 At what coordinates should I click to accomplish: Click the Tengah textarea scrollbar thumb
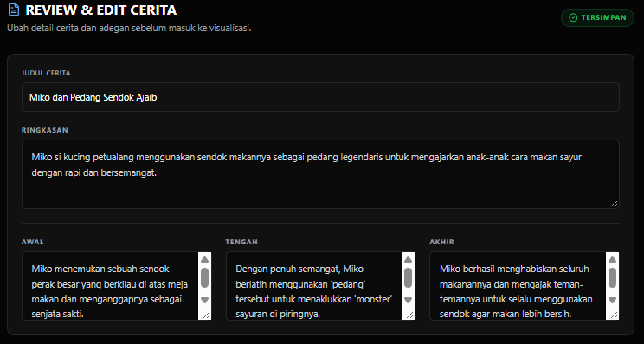[x=409, y=278]
